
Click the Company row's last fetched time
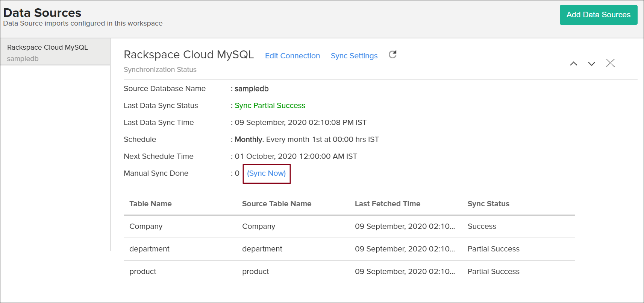[x=405, y=226]
